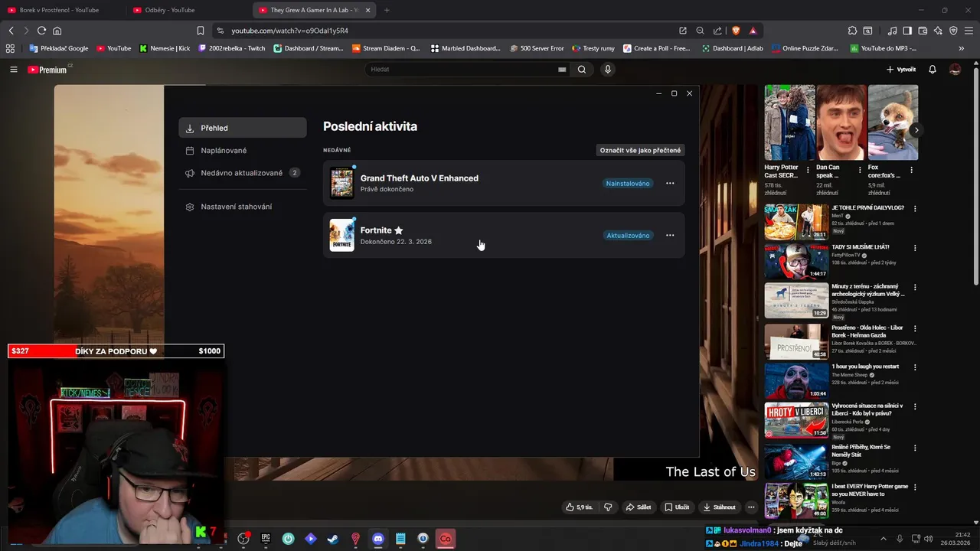
Task: Open the Přehled section in downloads sidebar
Action: tap(243, 128)
